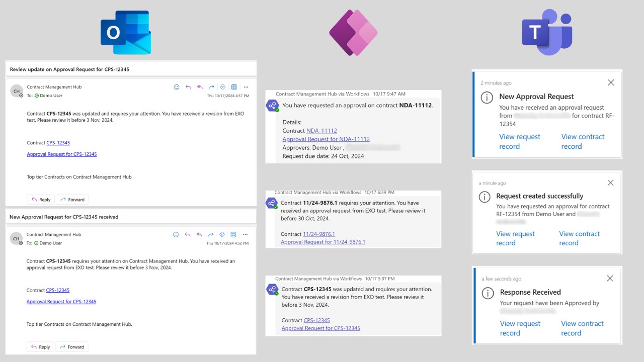The width and height of the screenshot is (644, 362).
Task: Open Approval Request for CPS-12345 link in the Review update email
Action: point(62,154)
